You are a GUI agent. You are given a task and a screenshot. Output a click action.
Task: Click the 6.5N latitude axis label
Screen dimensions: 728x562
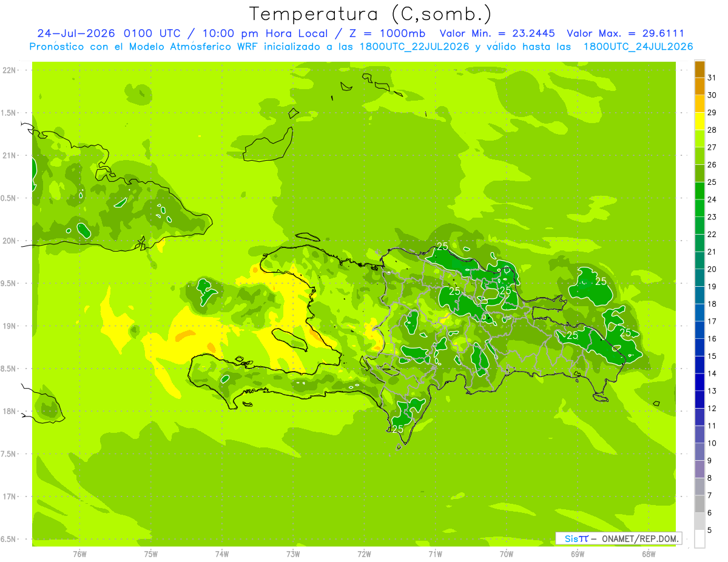tap(9, 539)
